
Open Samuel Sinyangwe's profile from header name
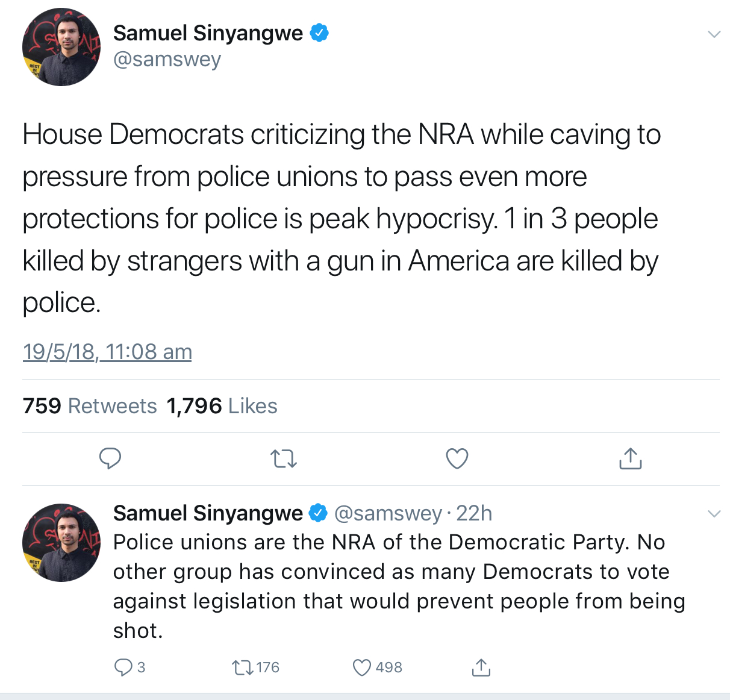pos(208,33)
